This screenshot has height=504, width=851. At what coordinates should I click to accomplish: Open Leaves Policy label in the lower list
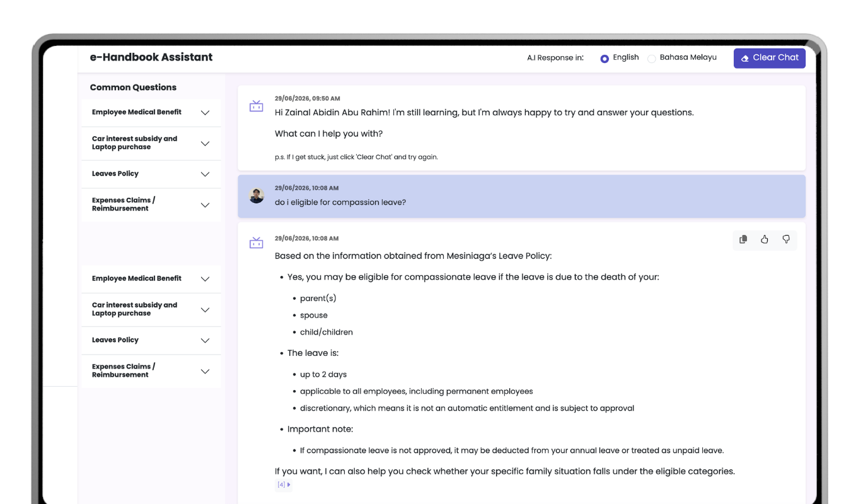115,340
